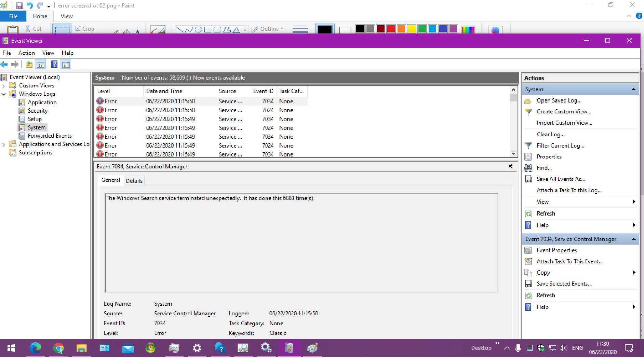This screenshot has height=358, width=644.
Task: Click the Filter Current Log funnel icon
Action: coord(528,146)
